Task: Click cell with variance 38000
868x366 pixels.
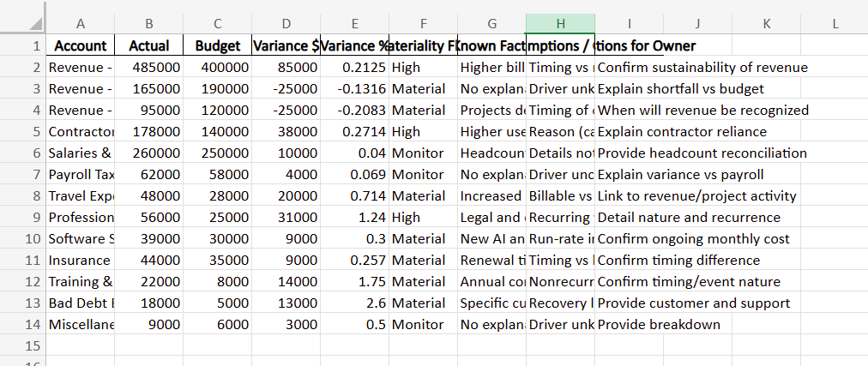Action: [x=286, y=132]
